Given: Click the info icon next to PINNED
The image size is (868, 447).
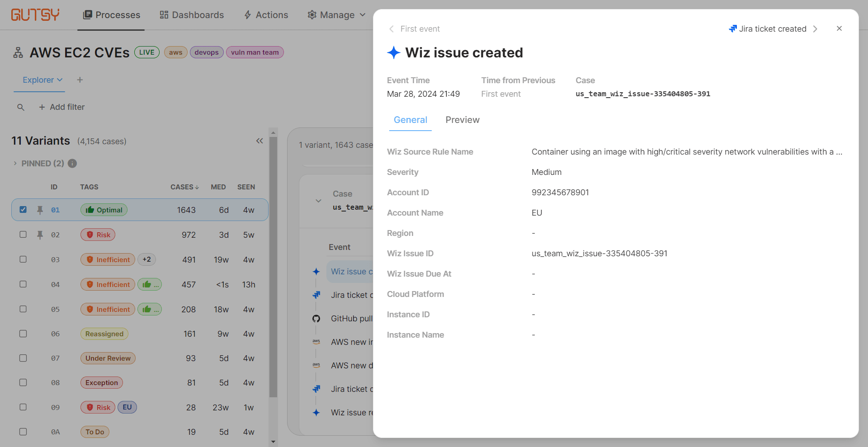Looking at the screenshot, I should [72, 164].
